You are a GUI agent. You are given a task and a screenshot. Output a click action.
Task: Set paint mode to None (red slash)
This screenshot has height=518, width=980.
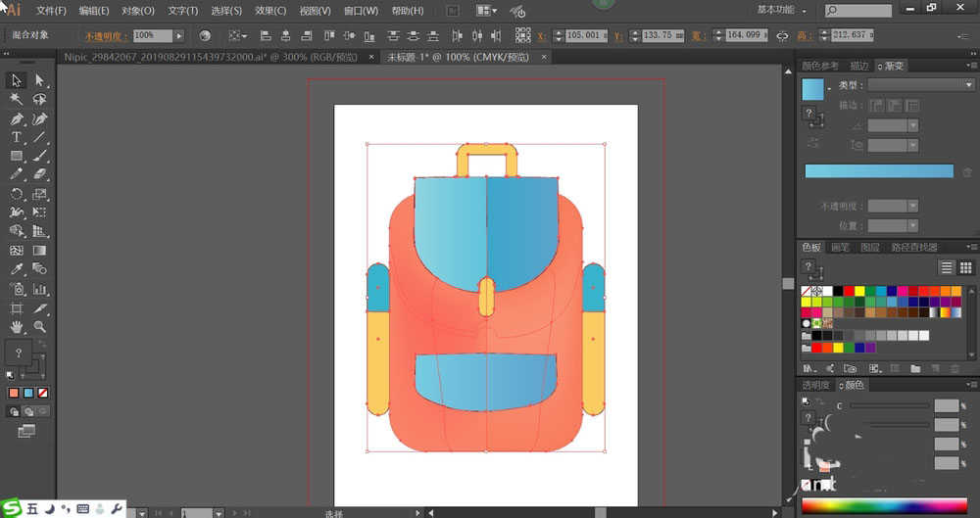coord(42,393)
